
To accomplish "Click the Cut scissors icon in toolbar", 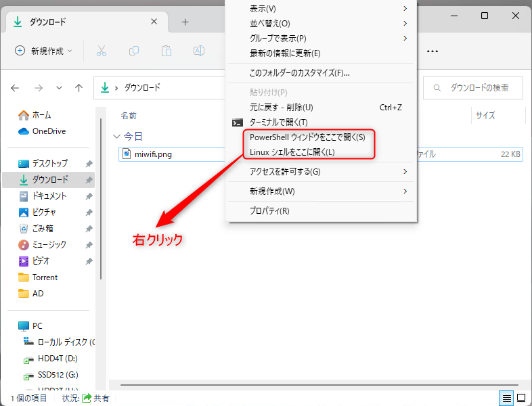I will coord(102,51).
